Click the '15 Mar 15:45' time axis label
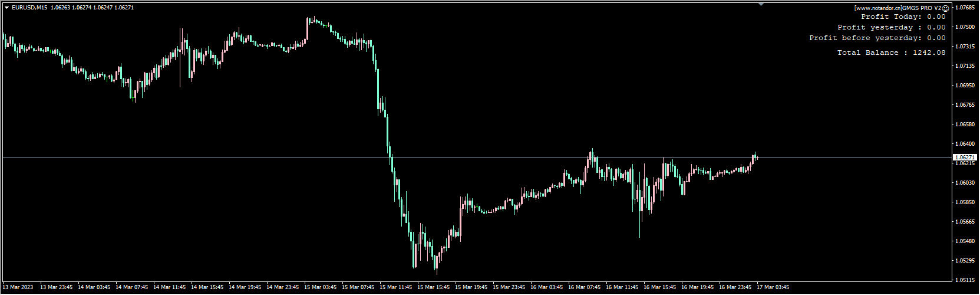The image size is (980, 295). [x=434, y=288]
